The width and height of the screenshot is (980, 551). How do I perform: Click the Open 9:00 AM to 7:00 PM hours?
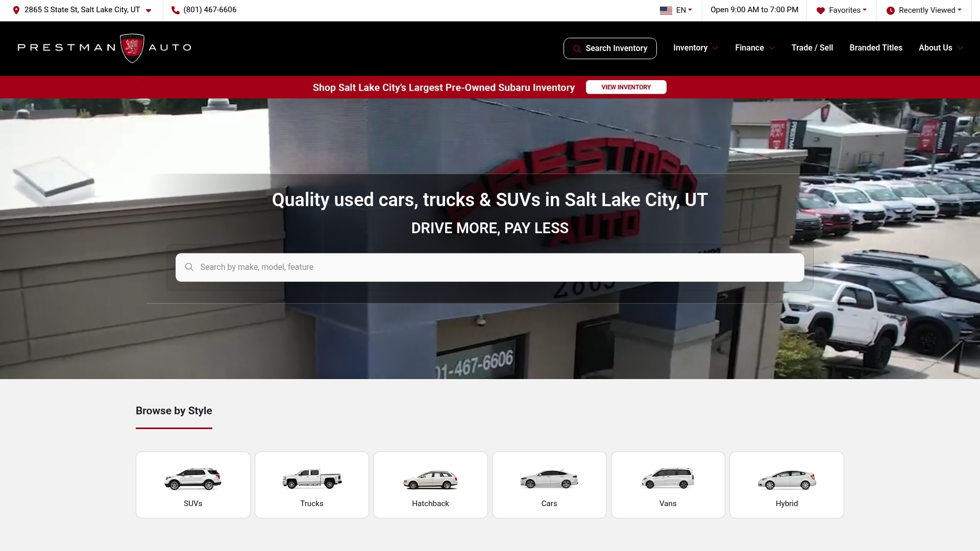(754, 10)
